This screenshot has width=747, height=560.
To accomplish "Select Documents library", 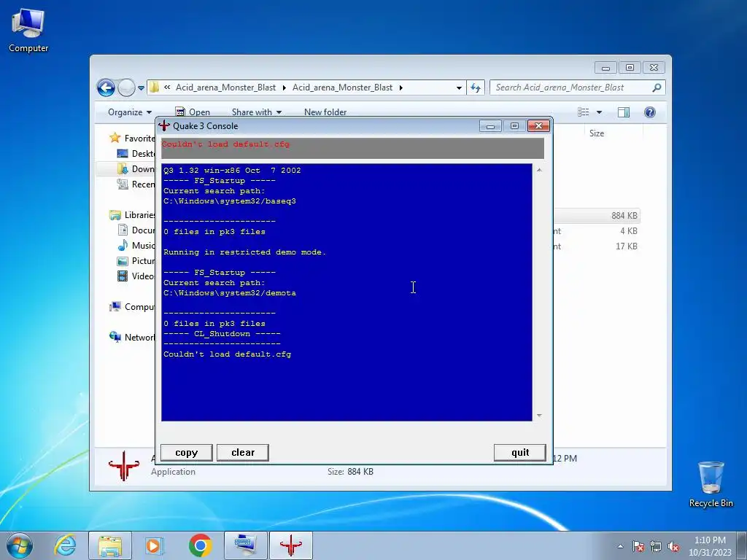I will pyautogui.click(x=136, y=230).
